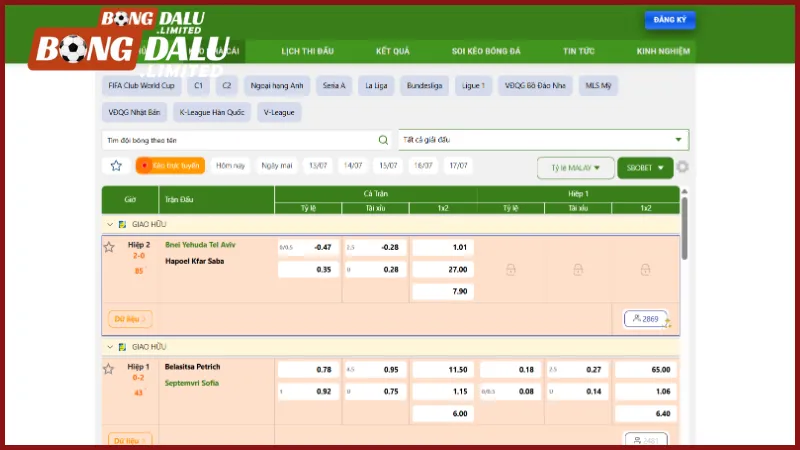This screenshot has height=450, width=800.
Task: Select the 17/07 date tab
Action: (x=458, y=165)
